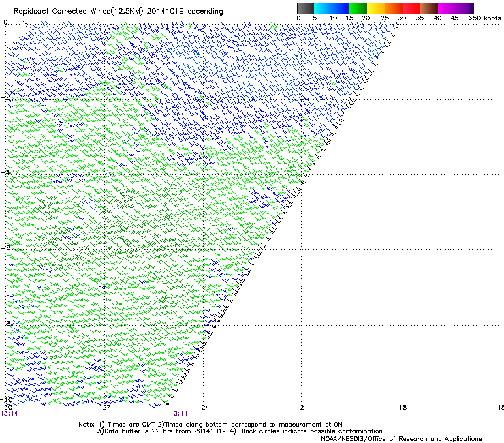Click the orange 25-30 knots legend segment

coord(394,8)
